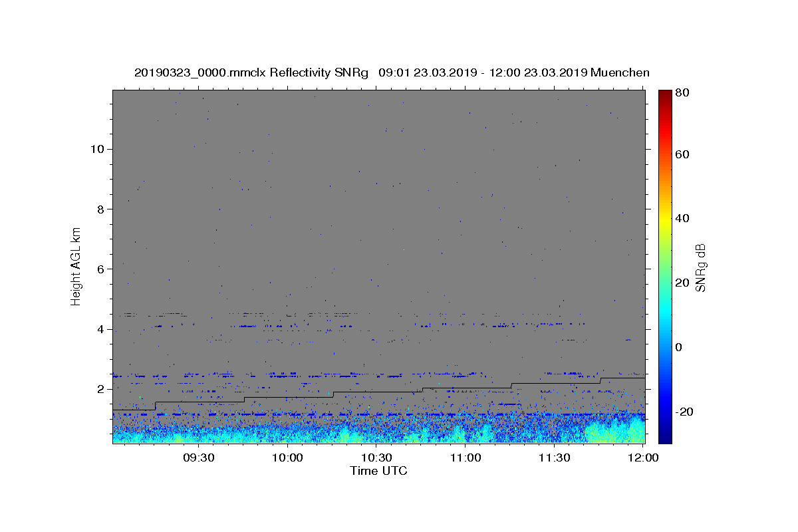Click the '-20' value on the colorbar scale
The image size is (798, 532).
click(x=684, y=412)
